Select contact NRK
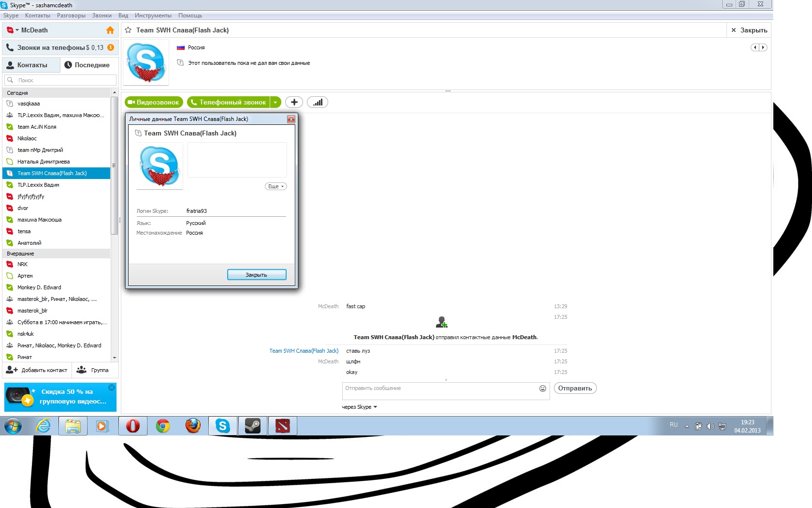812x508 pixels. tap(57, 264)
